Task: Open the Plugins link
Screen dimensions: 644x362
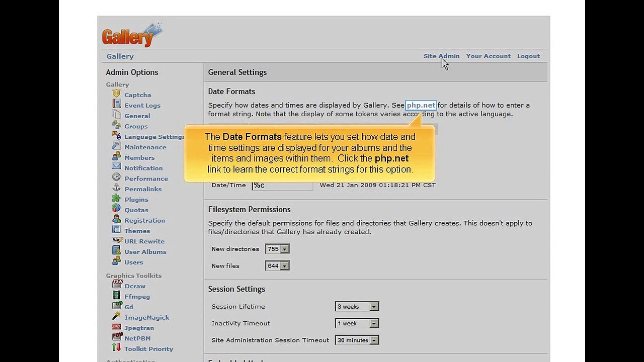Action: click(136, 200)
